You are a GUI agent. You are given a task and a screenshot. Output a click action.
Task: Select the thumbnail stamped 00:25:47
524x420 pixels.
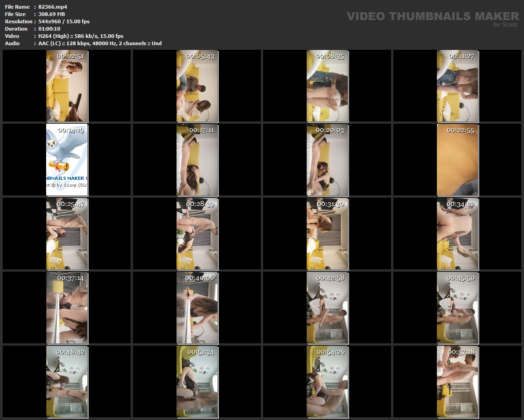(x=67, y=234)
